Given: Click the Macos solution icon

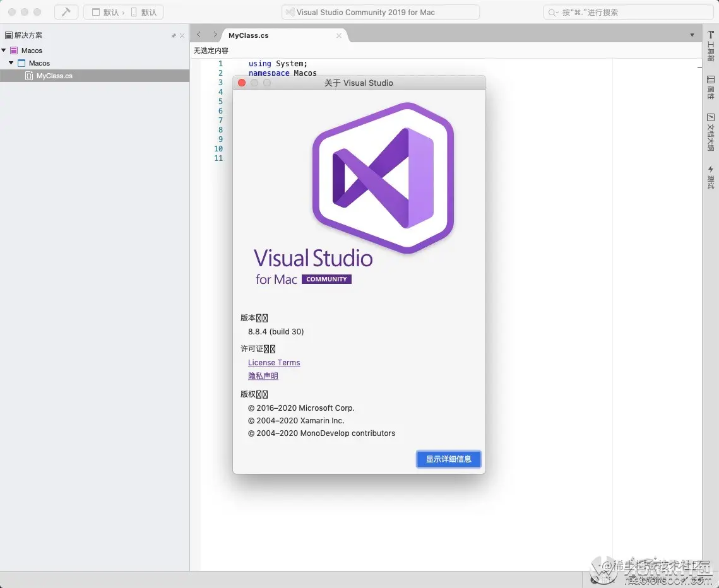Looking at the screenshot, I should 14,50.
